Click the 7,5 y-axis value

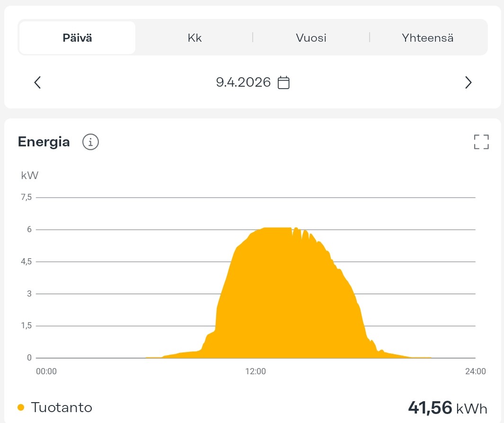26,197
